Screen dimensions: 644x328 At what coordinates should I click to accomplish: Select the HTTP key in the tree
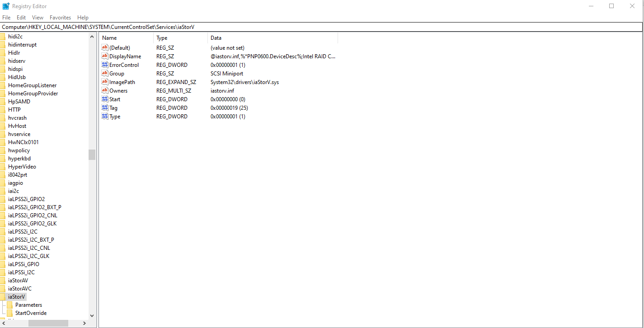[14, 109]
